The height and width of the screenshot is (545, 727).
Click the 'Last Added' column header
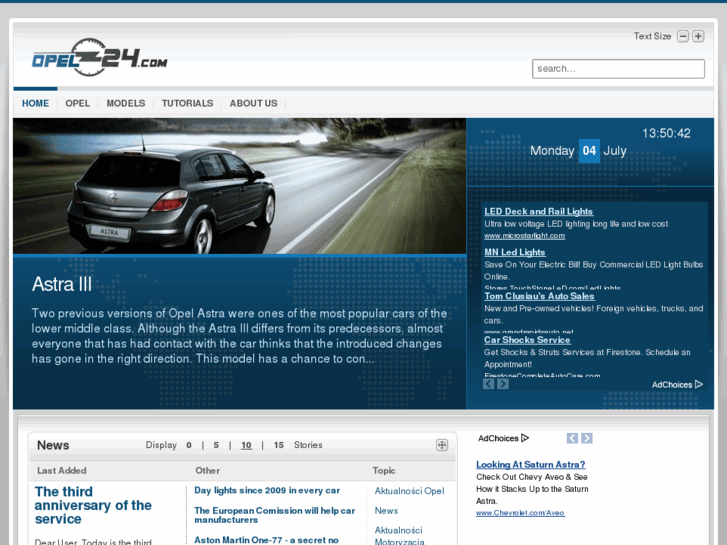pyautogui.click(x=62, y=470)
